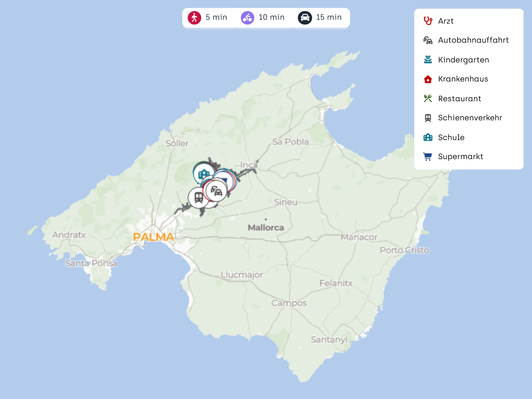Click the Manacor town label
This screenshot has height=399, width=532.
(359, 237)
